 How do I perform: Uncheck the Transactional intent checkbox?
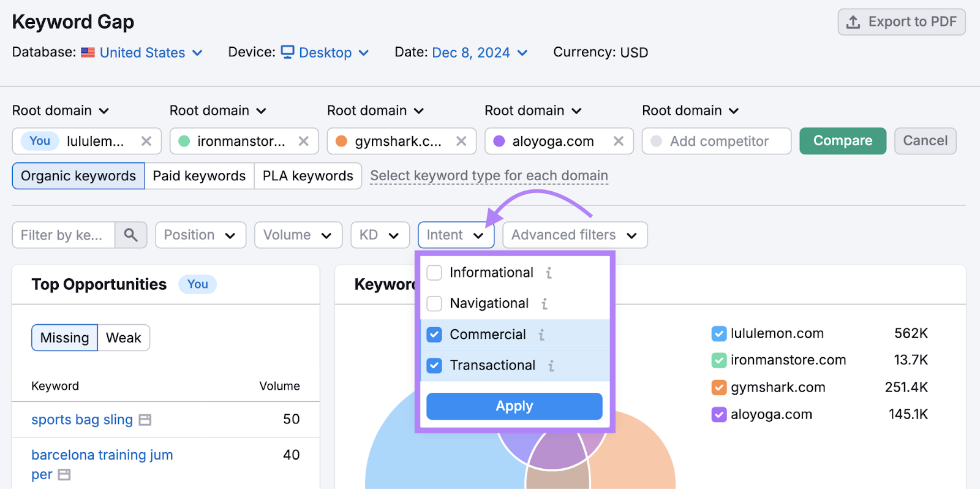tap(434, 365)
